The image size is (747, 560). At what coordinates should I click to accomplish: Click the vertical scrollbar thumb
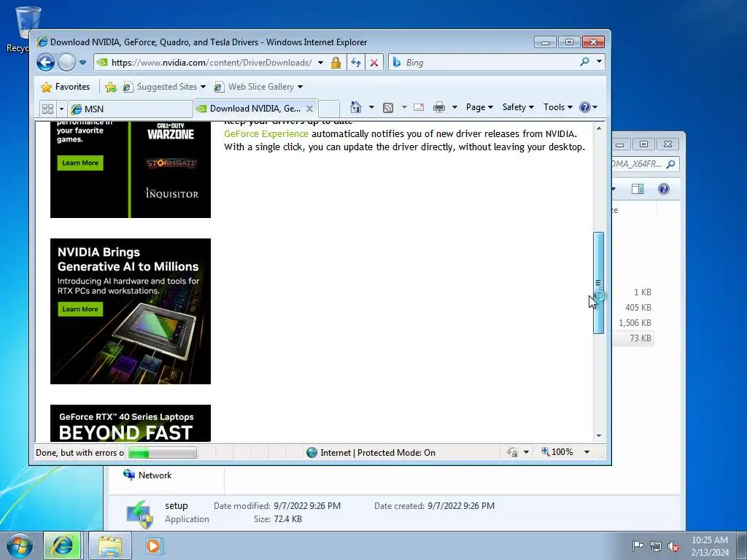point(599,283)
